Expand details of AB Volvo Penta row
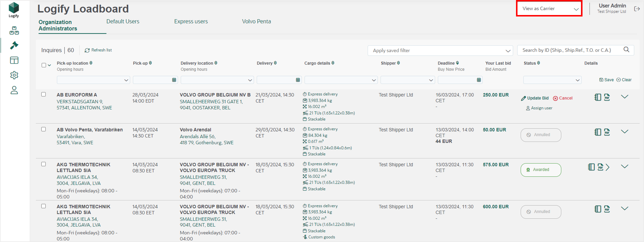This screenshot has height=242, width=644. click(625, 132)
